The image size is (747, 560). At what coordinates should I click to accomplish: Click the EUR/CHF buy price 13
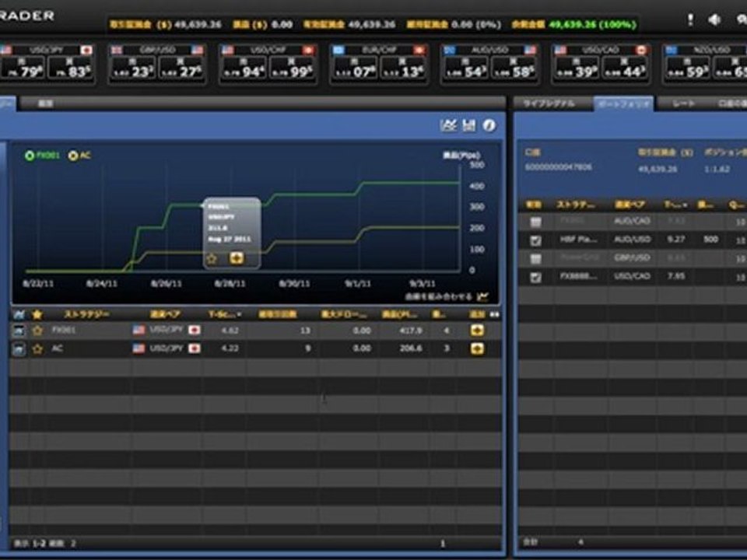point(402,67)
